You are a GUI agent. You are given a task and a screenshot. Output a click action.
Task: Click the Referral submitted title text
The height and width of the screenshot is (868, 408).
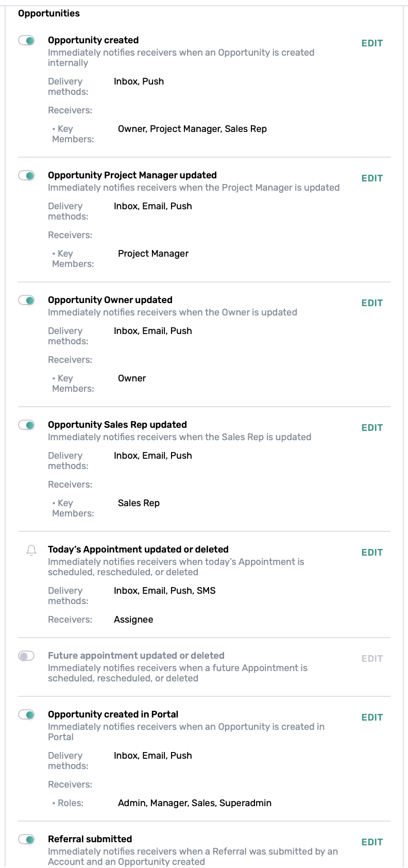(90, 839)
